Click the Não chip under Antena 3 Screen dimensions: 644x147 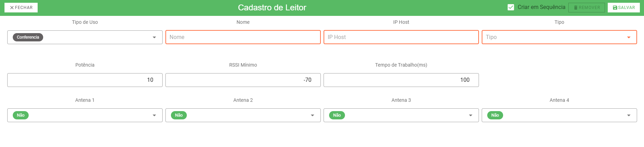[x=337, y=115]
